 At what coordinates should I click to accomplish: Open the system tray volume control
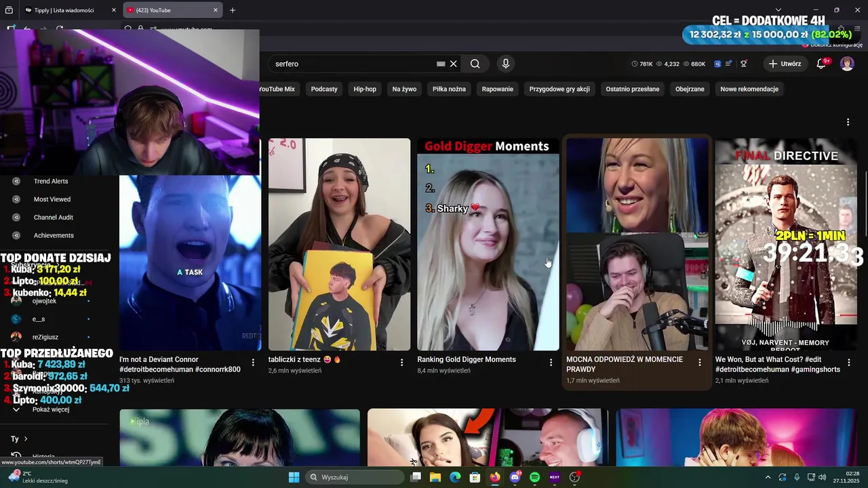(823, 477)
